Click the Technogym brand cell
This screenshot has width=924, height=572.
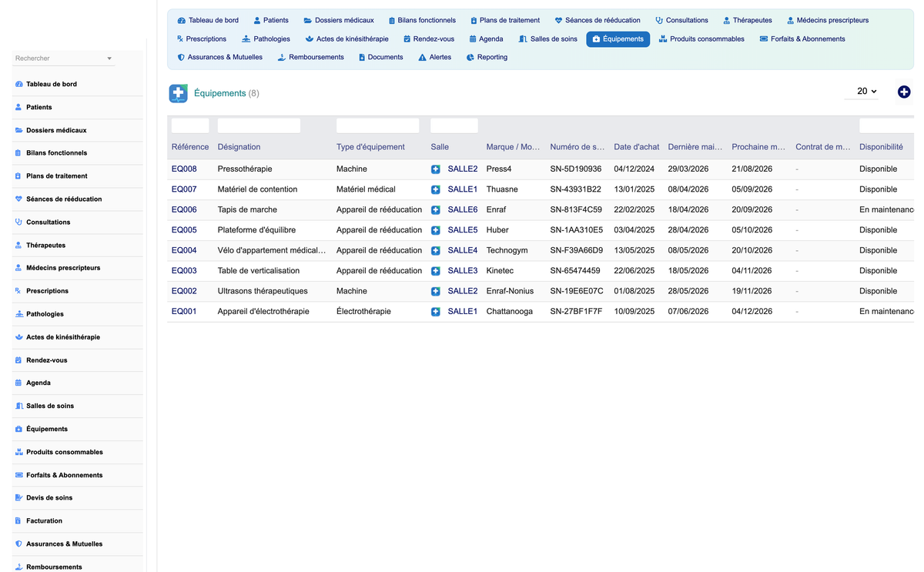[x=507, y=251]
